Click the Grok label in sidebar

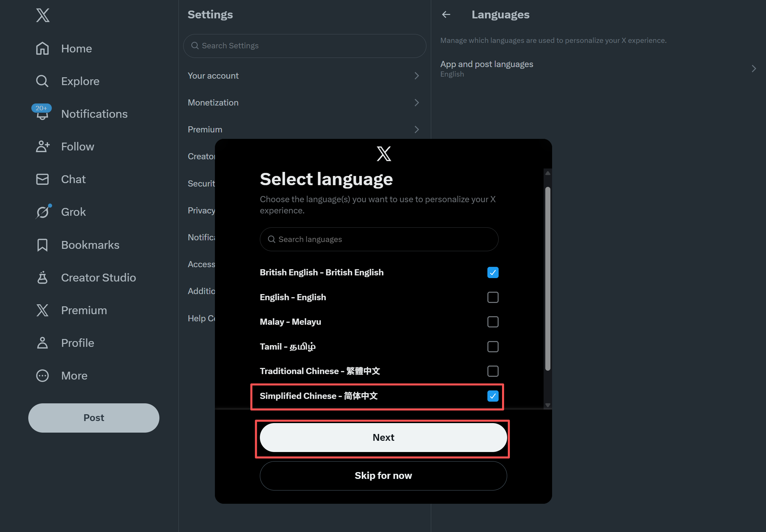(x=74, y=212)
